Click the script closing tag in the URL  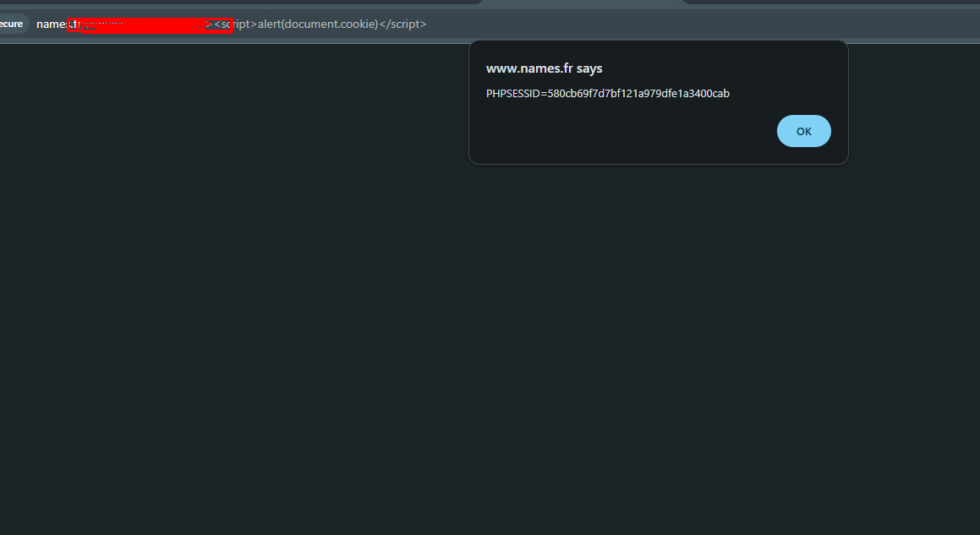tap(401, 24)
